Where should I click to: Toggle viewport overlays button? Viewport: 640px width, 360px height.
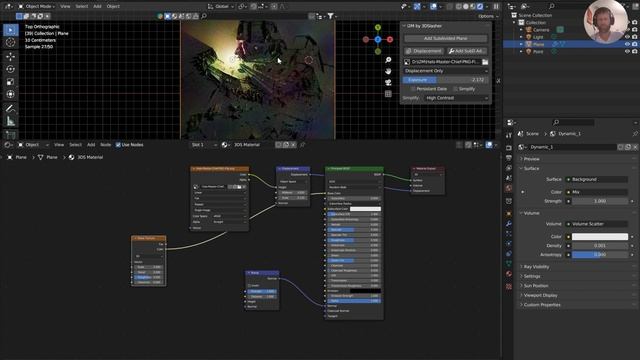coord(433,7)
